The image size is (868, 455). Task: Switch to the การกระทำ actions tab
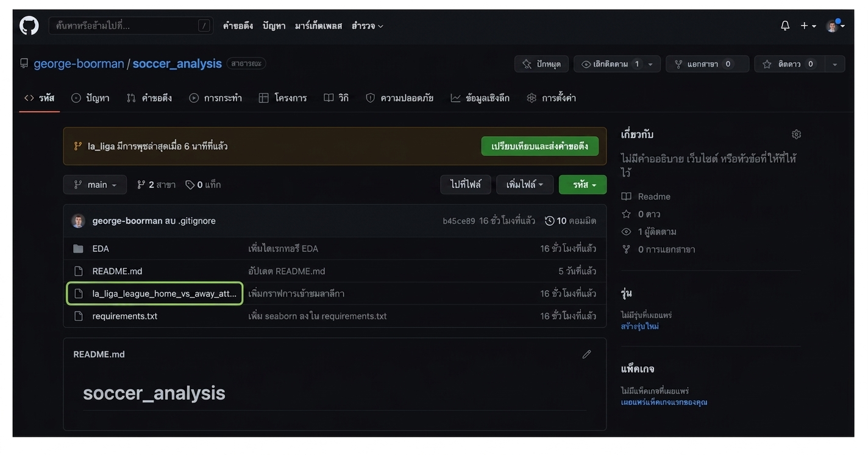pos(215,98)
